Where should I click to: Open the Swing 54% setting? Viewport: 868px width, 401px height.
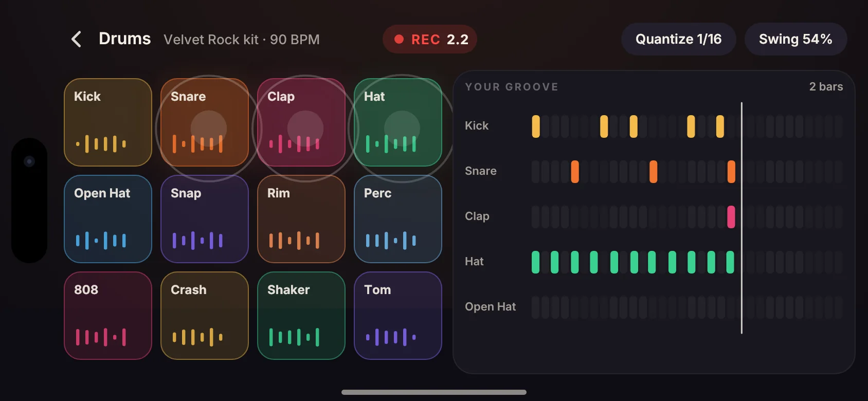coord(795,39)
